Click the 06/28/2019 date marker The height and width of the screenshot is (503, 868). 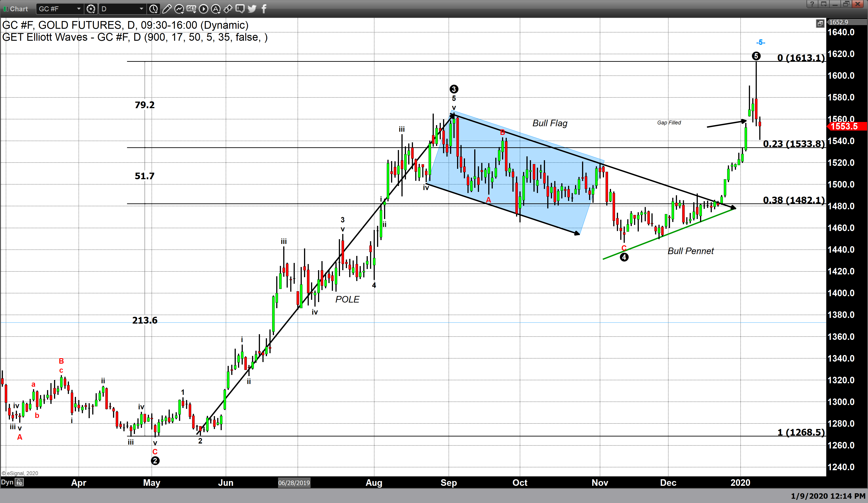[x=294, y=483]
